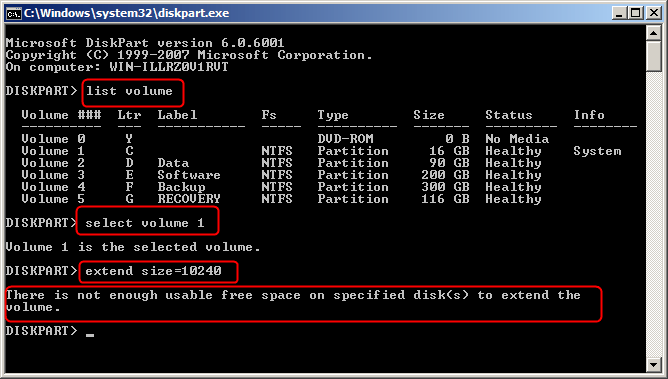668x379 pixels.
Task: Click the text 'Microsoft DiskPart version 6.0.6001'
Action: click(x=145, y=43)
